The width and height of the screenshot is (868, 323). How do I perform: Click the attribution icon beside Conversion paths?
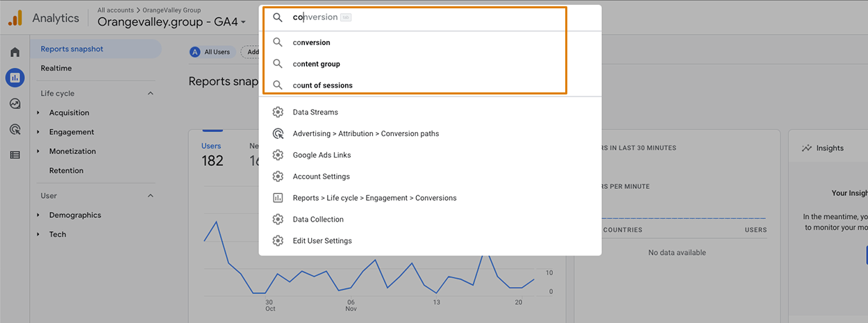tap(278, 133)
